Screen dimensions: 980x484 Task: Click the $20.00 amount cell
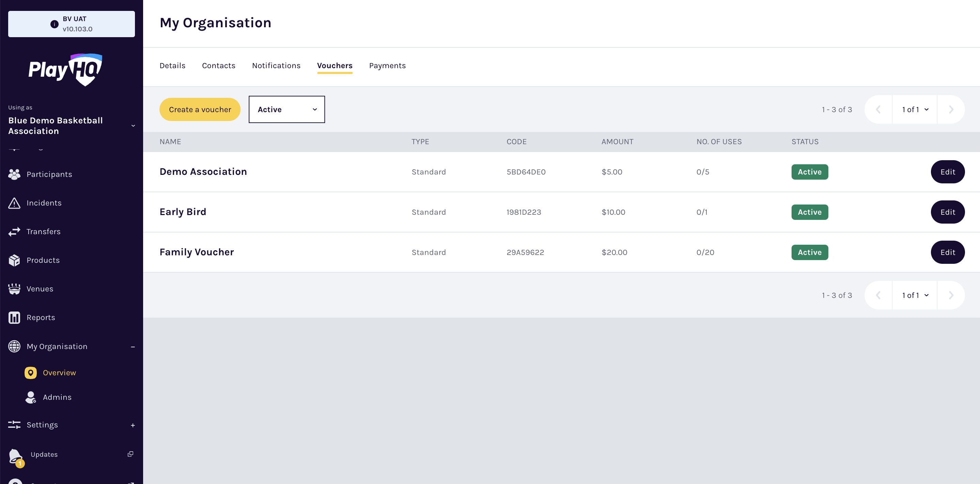[x=614, y=252]
